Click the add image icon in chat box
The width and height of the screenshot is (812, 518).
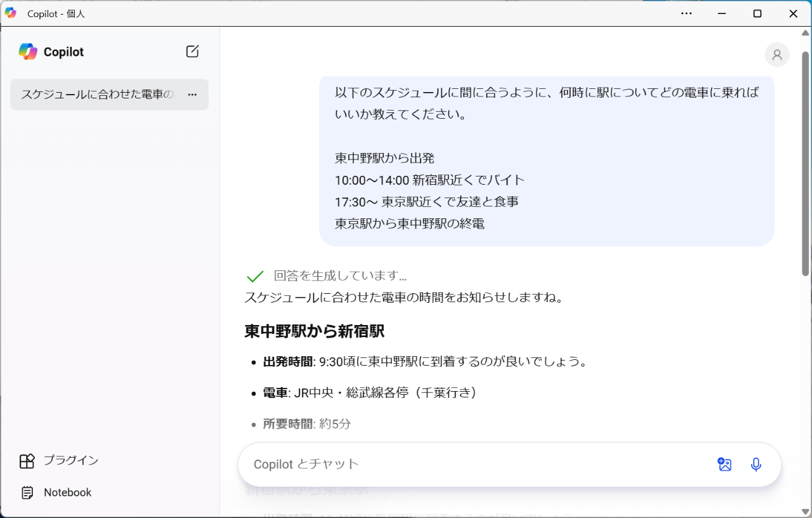pyautogui.click(x=724, y=464)
